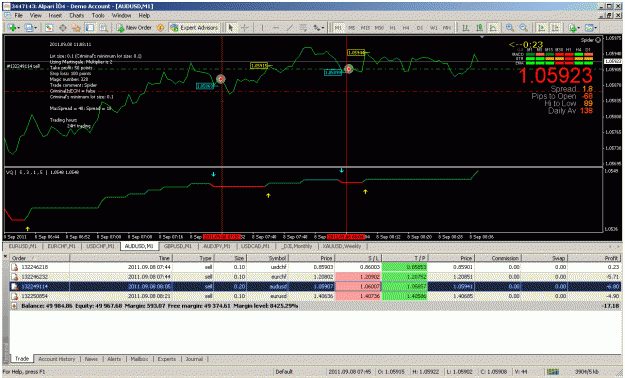This screenshot has width=625, height=378.
Task: Switch to M30 timeframe button
Action: 379,28
